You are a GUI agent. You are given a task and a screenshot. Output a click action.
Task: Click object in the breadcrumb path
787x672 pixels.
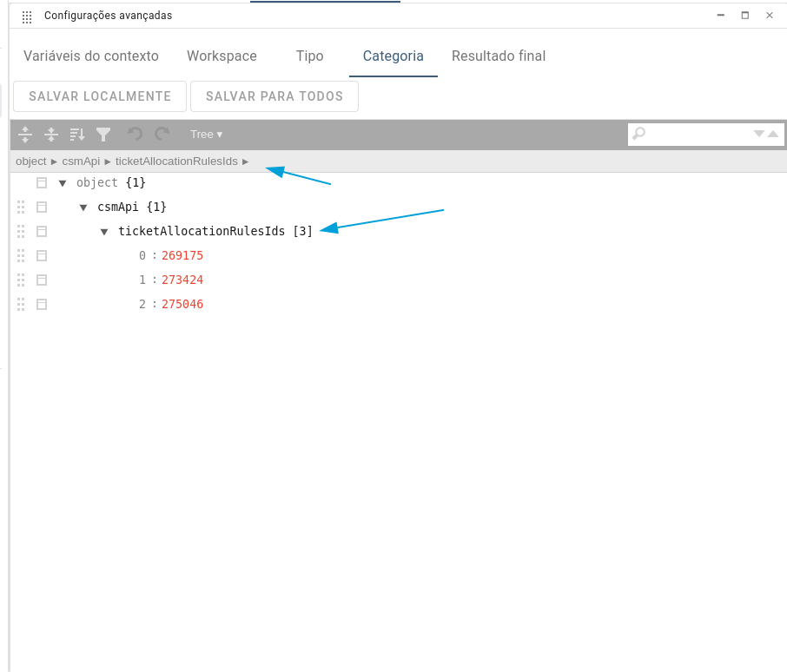tap(30, 161)
